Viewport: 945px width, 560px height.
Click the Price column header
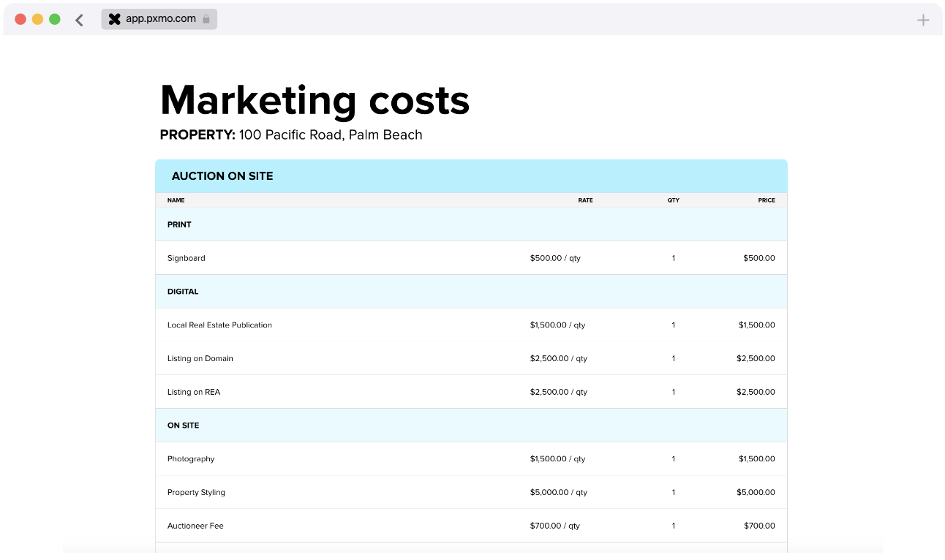767,200
